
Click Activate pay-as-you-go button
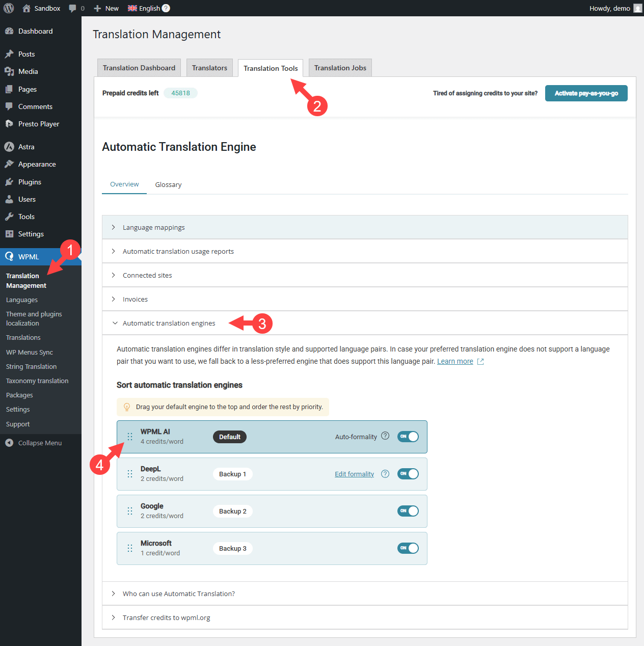[586, 93]
